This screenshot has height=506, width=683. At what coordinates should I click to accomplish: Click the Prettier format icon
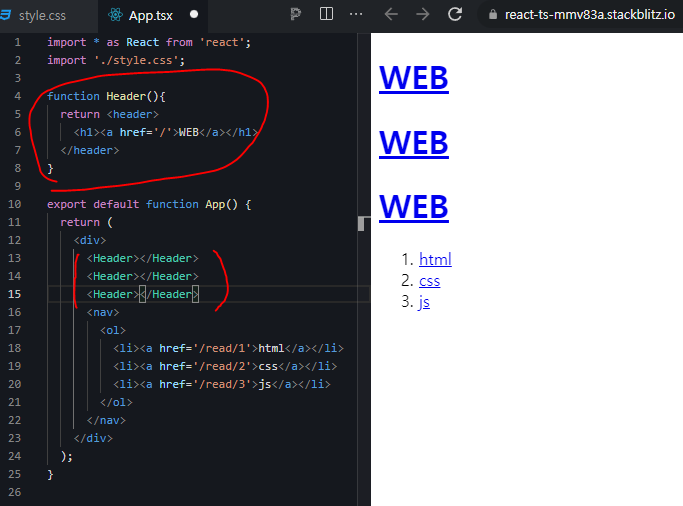[296, 14]
